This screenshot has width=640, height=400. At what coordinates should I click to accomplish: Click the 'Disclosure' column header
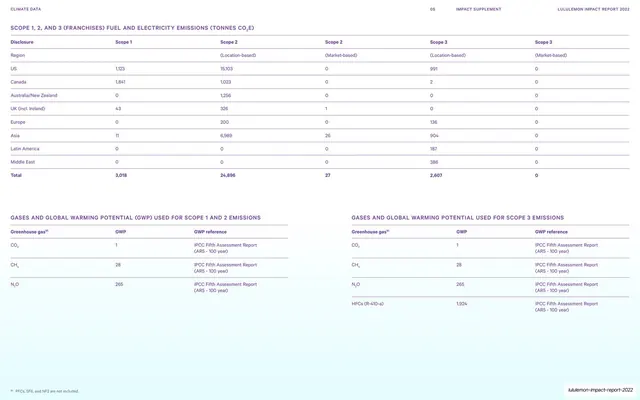22,42
